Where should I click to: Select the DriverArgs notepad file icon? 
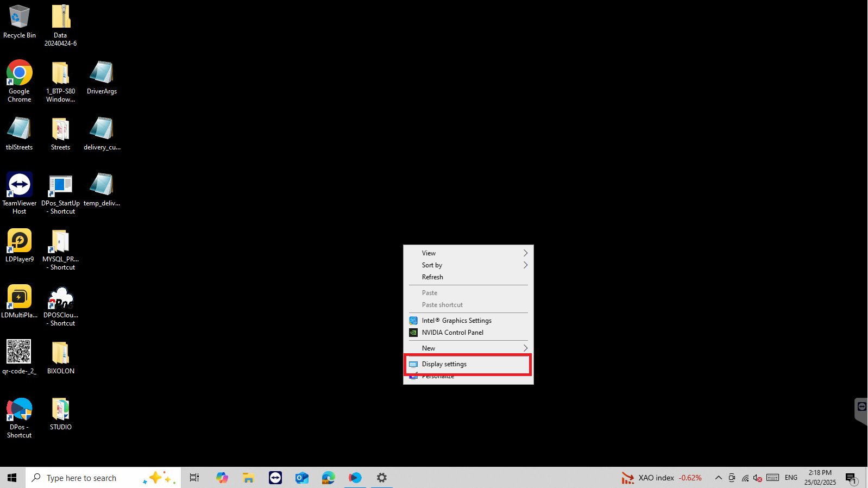[x=102, y=77]
